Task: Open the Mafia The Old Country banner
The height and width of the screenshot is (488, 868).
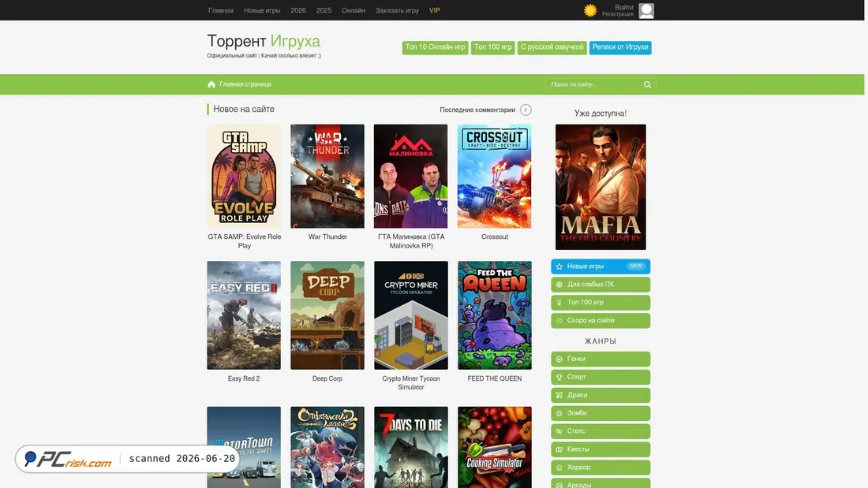Action: [x=600, y=187]
